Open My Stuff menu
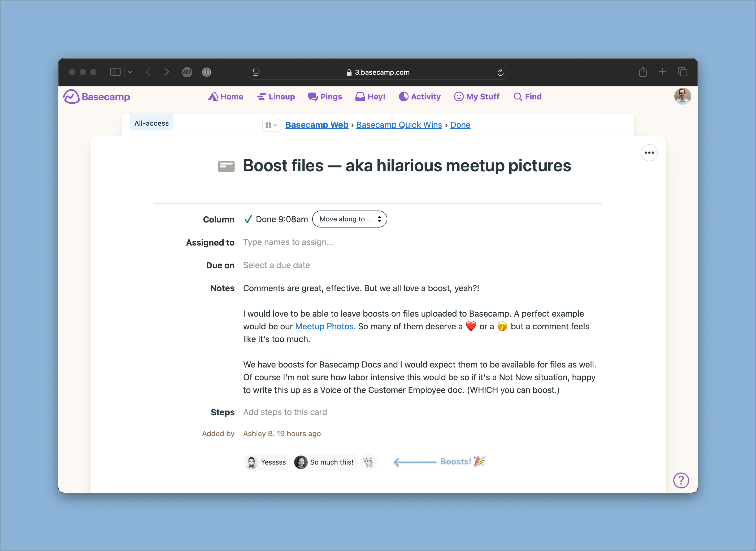The image size is (756, 551). [477, 97]
